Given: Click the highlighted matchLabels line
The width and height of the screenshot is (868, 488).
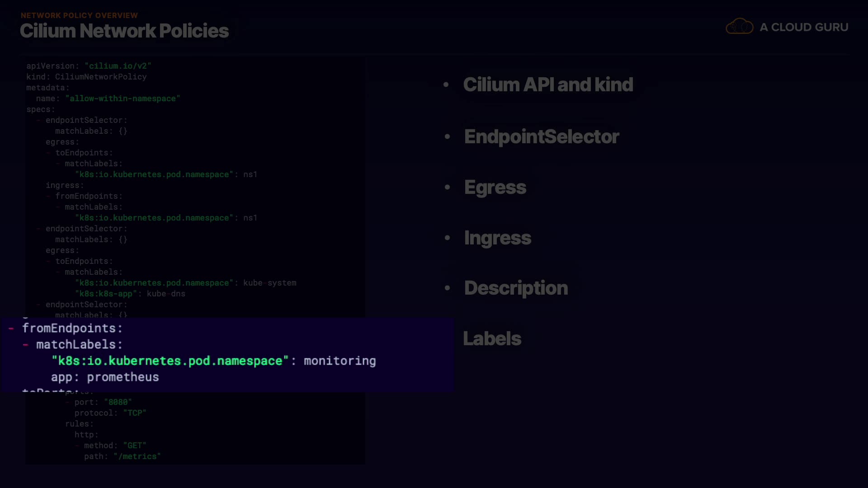Looking at the screenshot, I should 79,344.
